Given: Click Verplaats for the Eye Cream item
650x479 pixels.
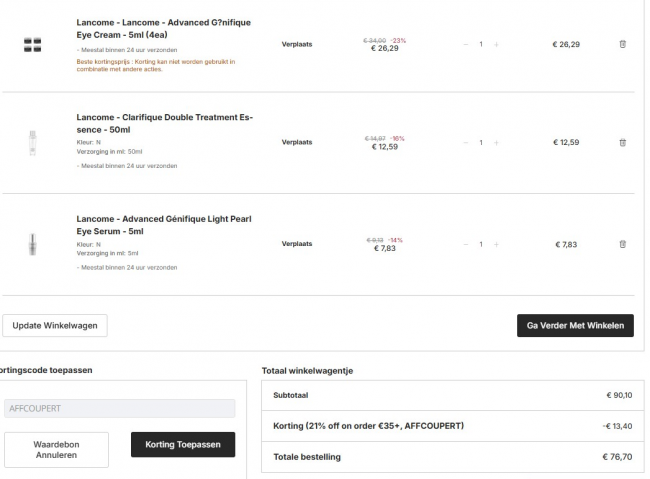Looking at the screenshot, I should [x=296, y=44].
